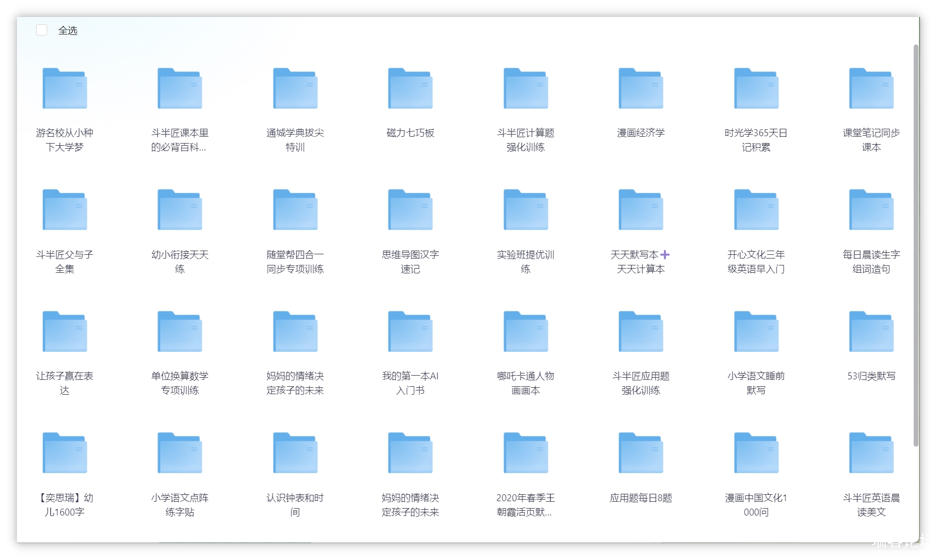The width and height of the screenshot is (937, 560).
Task: Open folder 游名校从小种下大学梦
Action: tap(65, 88)
